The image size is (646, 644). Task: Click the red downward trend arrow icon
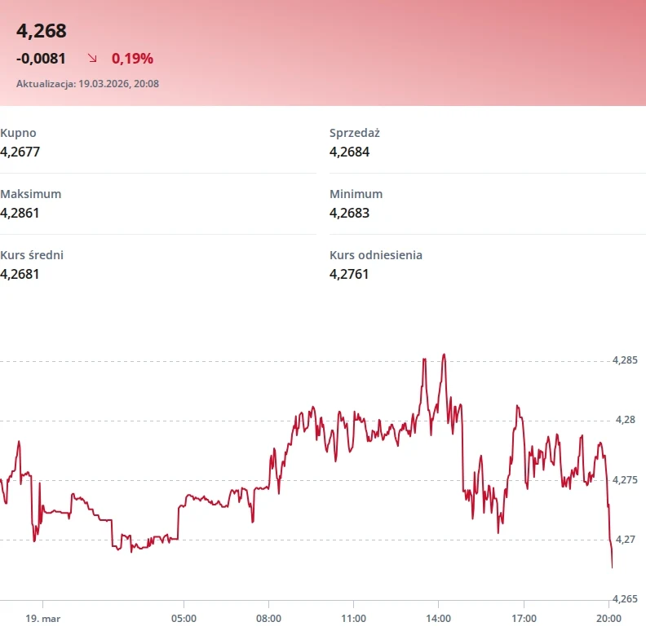[92, 59]
